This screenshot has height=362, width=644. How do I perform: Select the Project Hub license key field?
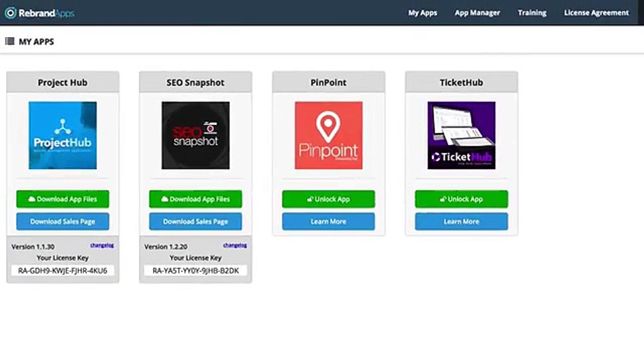62,270
